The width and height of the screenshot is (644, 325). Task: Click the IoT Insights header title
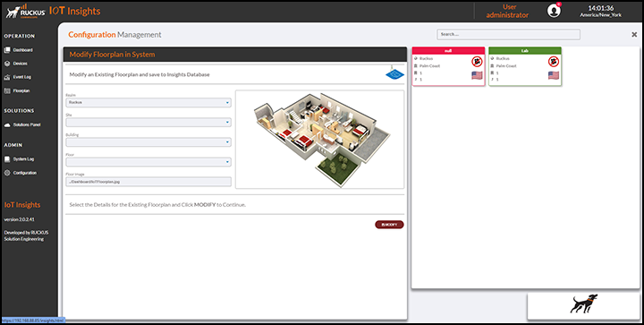click(x=75, y=11)
